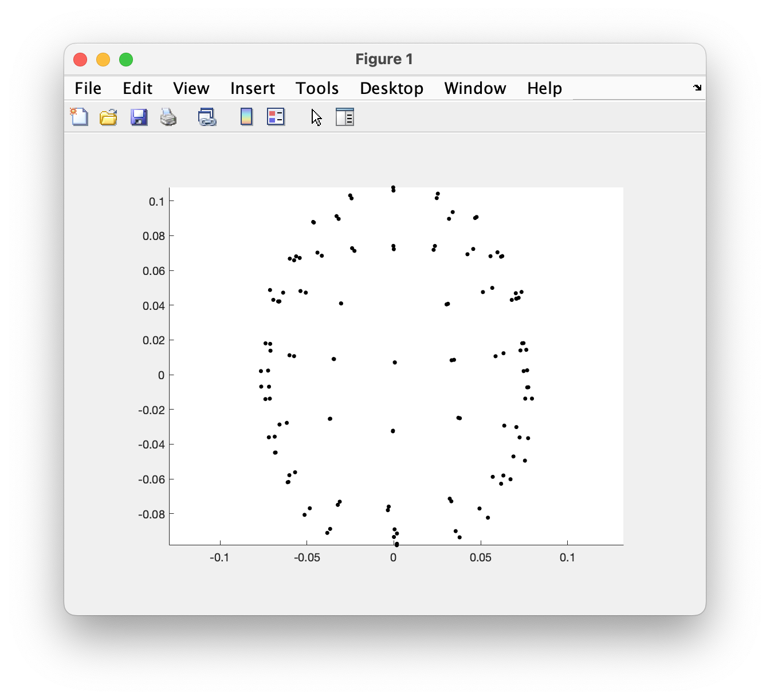Click the colorful colorbar swatch icon
The width and height of the screenshot is (770, 700).
246,116
